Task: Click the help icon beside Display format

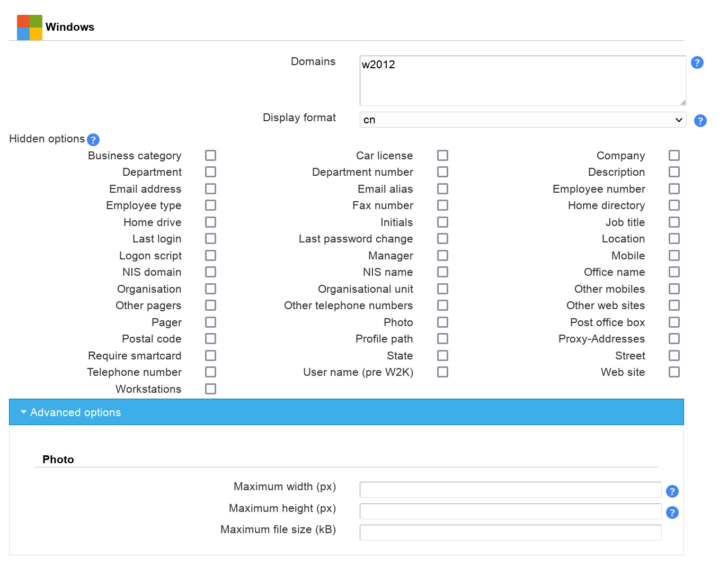Action: click(700, 121)
